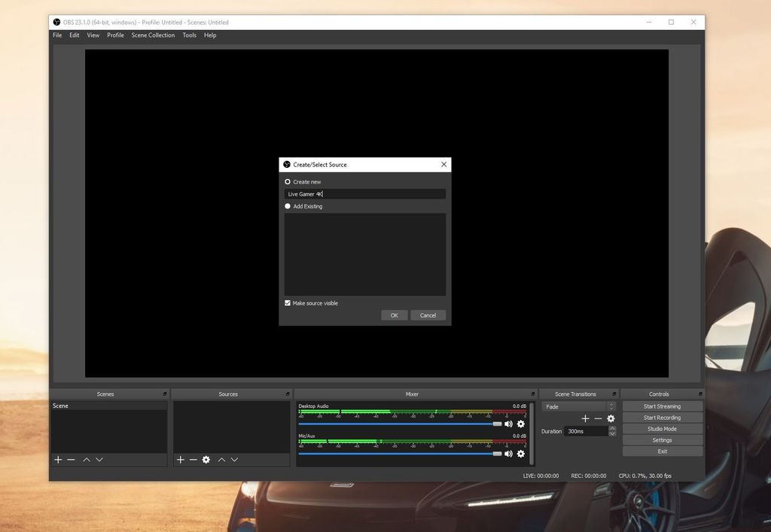Screen dimensions: 771x532
Task: Add a new scene with the plus icon
Action: [58, 460]
